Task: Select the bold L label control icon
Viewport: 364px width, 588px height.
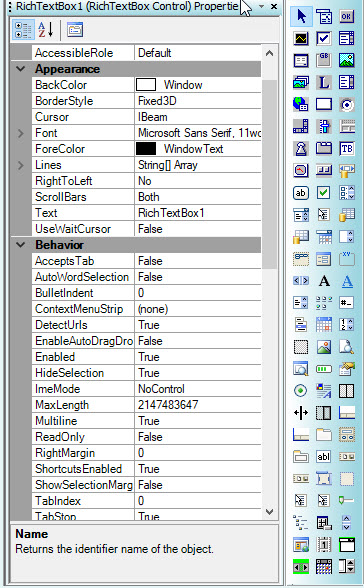Action: pyautogui.click(x=324, y=82)
